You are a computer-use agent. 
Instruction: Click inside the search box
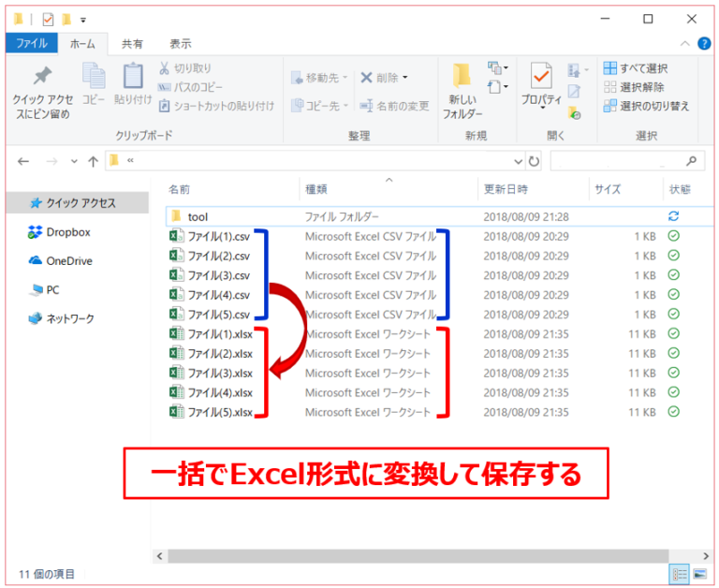[x=618, y=161]
